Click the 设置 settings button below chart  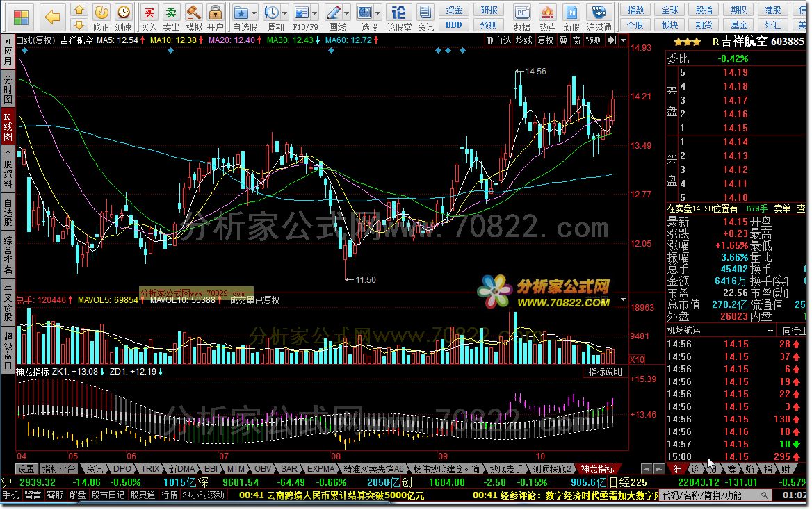tap(26, 469)
